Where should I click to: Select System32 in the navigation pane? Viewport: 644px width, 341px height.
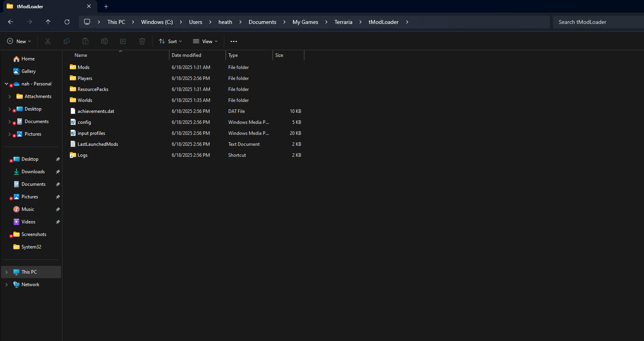(x=31, y=247)
